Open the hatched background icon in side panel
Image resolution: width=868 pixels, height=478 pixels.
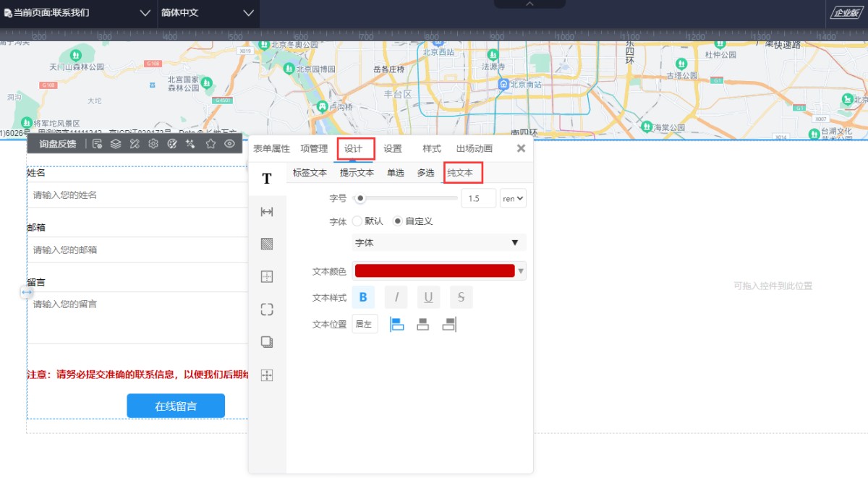pyautogui.click(x=267, y=244)
